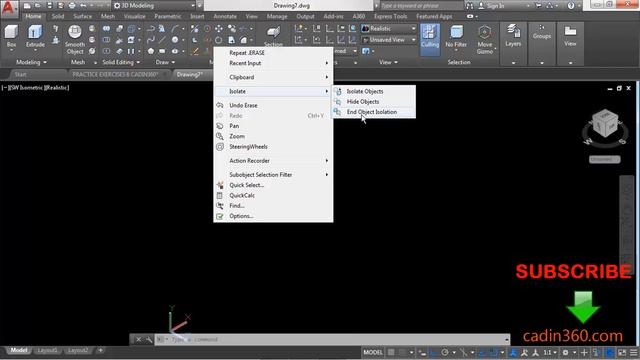This screenshot has height=360, width=640.
Task: Click the No Filter selection icon
Action: [456, 36]
